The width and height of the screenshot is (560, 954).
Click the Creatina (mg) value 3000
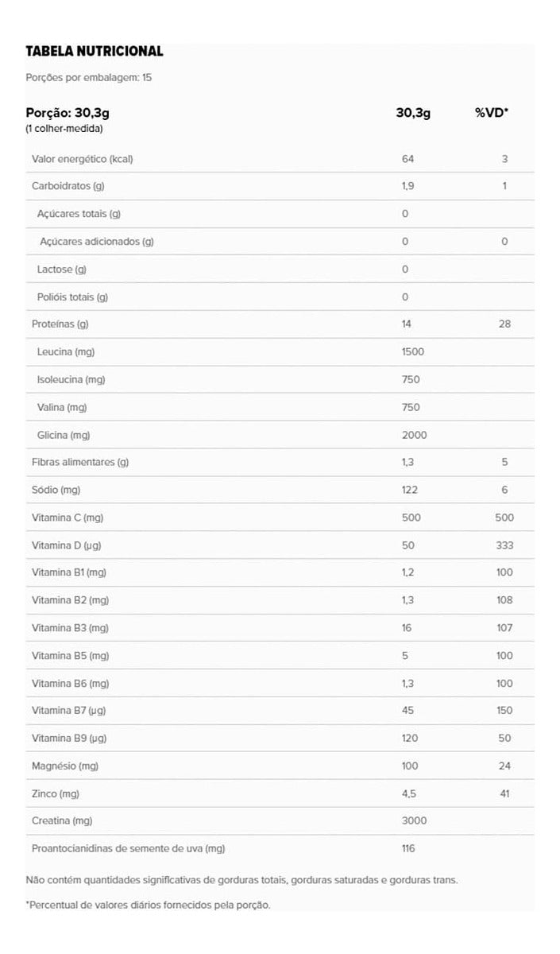415,821
